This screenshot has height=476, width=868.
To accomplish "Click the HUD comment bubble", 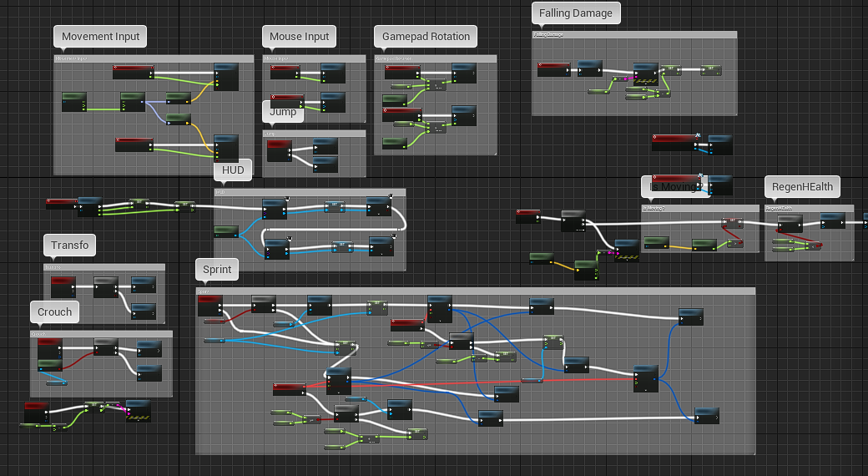I will pyautogui.click(x=233, y=170).
